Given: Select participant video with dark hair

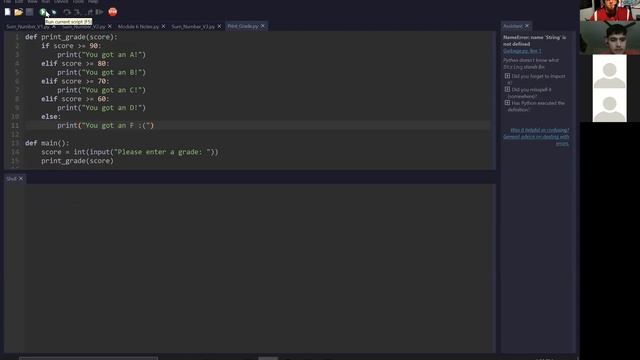Looking at the screenshot, I should tap(610, 38).
